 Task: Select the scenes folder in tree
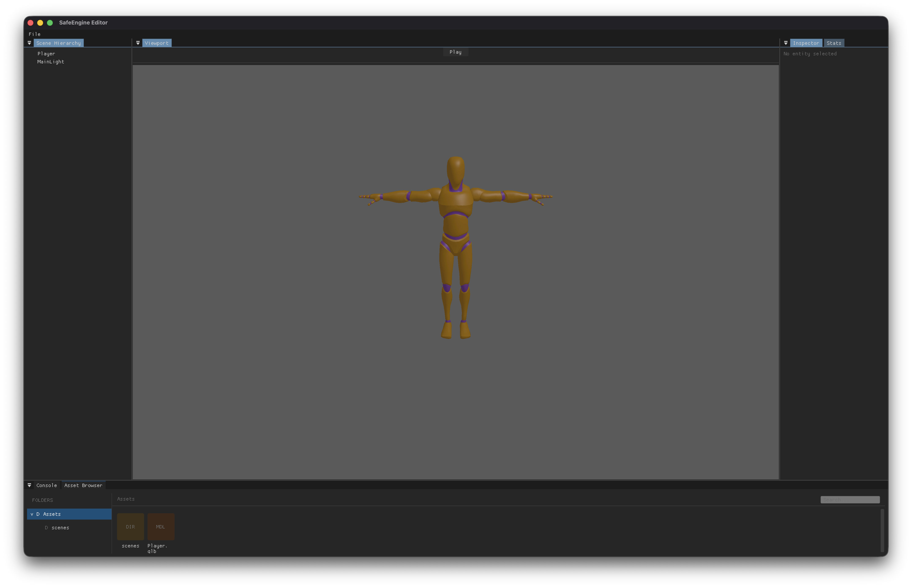pyautogui.click(x=60, y=528)
